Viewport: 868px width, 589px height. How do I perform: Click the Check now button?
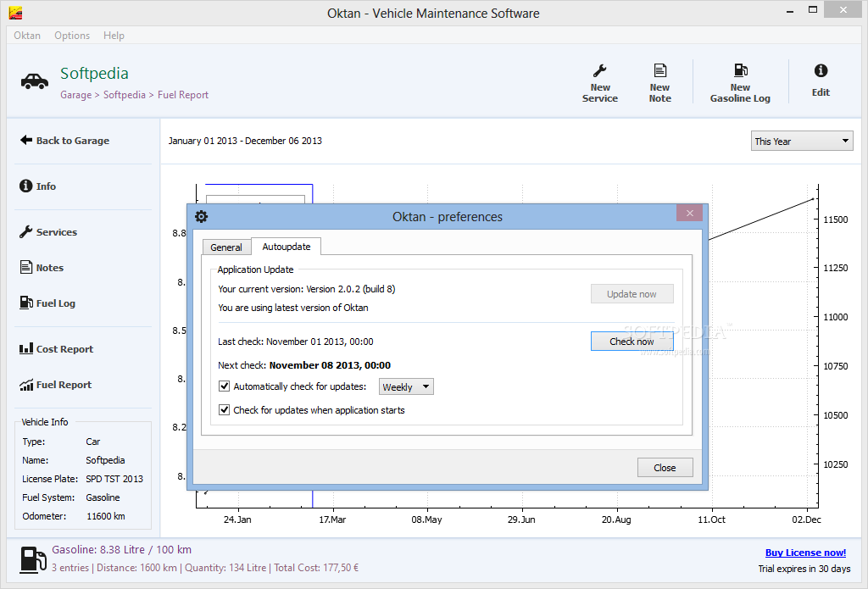(632, 341)
